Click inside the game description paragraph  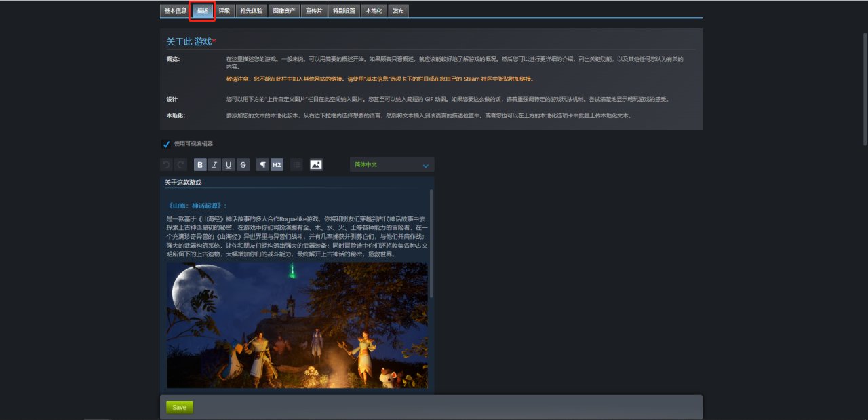[x=297, y=237]
